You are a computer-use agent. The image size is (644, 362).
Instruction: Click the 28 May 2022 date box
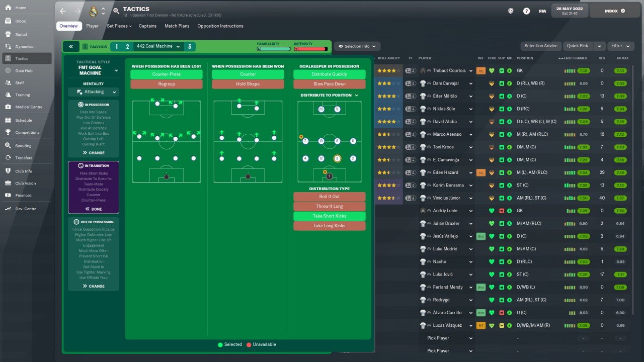[x=570, y=11]
